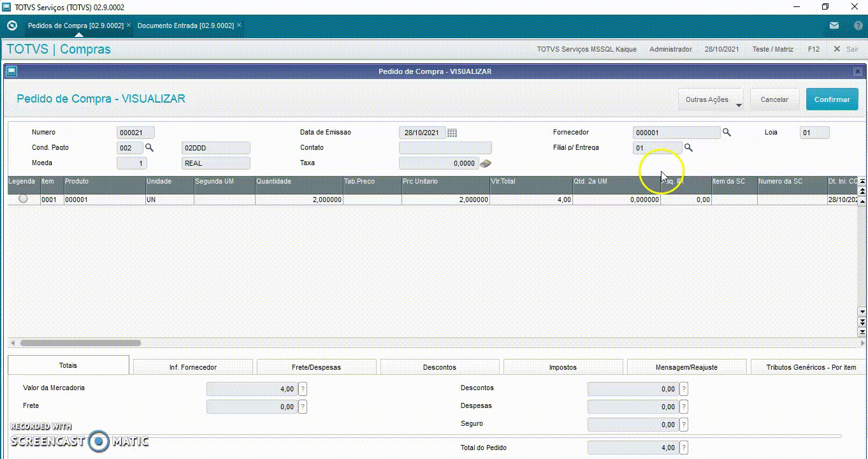Click the Fornecedor code field

(x=676, y=133)
